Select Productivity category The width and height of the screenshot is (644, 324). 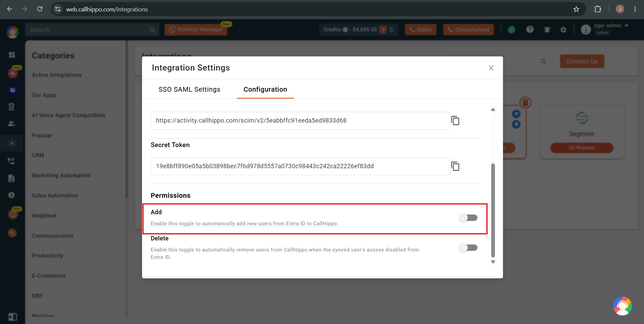coord(47,256)
